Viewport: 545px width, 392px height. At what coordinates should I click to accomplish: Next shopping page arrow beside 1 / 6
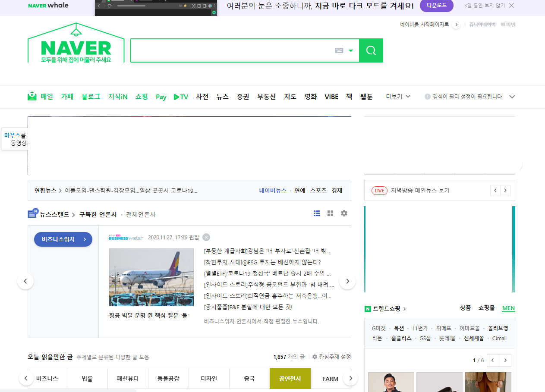click(x=505, y=360)
